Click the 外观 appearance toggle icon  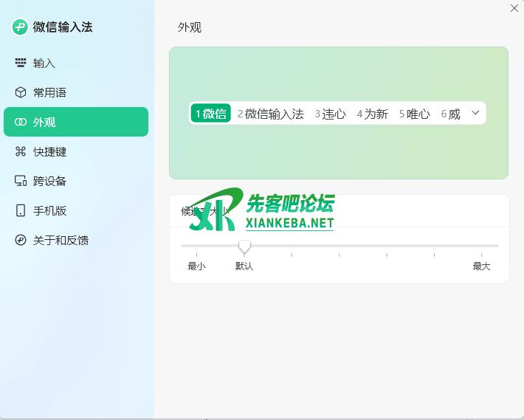pos(21,123)
